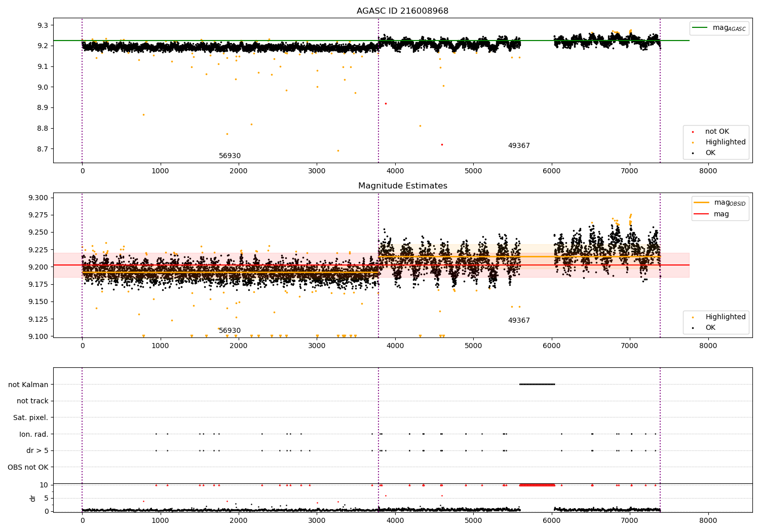This screenshot has height=532, width=760.
Task: Click the dr axis tick label 10
Action: 44,485
